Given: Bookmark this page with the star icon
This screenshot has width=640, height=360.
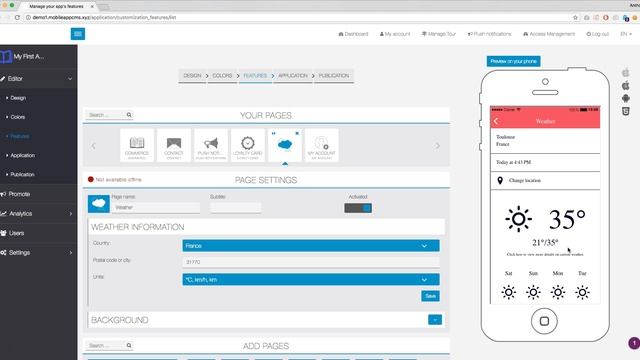Looking at the screenshot, I should [576, 18].
